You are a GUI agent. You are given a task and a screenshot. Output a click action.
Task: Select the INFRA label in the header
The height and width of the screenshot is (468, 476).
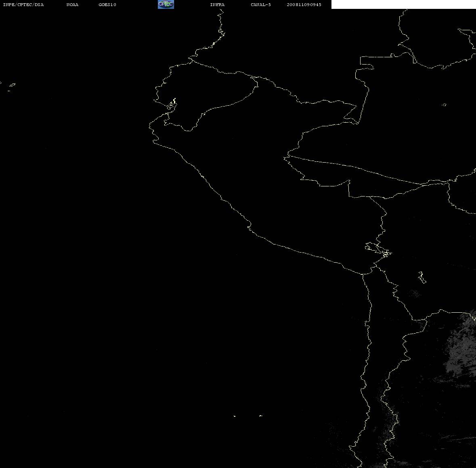(x=217, y=4)
